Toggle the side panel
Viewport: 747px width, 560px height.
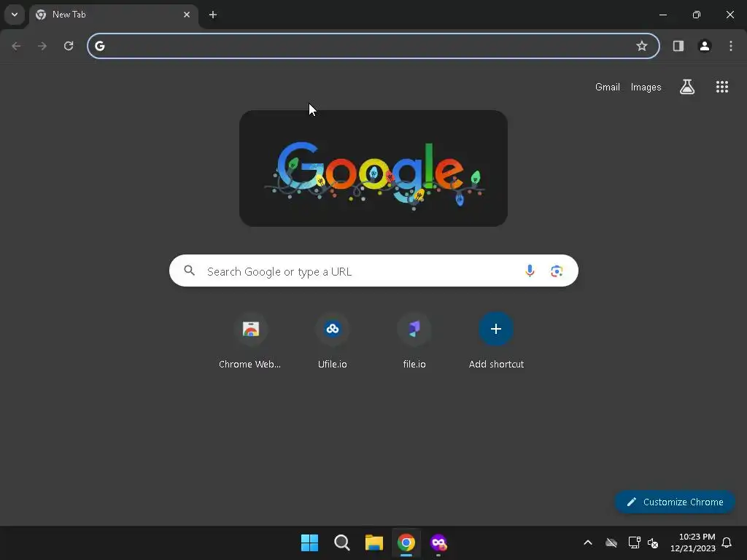pos(678,46)
